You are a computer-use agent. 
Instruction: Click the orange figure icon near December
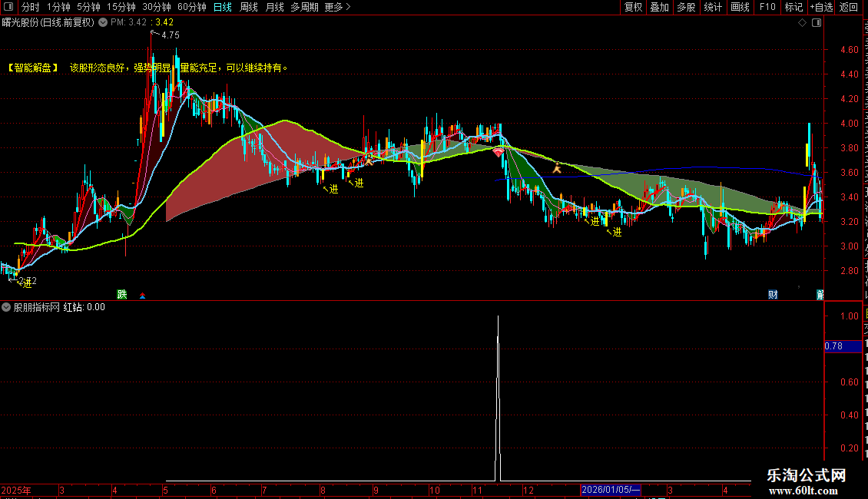click(557, 167)
